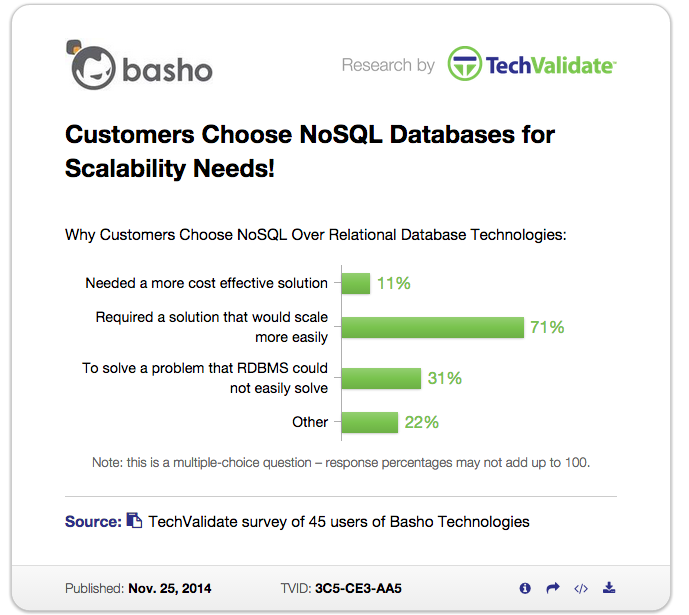The width and height of the screenshot is (689, 615).
Task: Click the source document icon
Action: coord(134,521)
